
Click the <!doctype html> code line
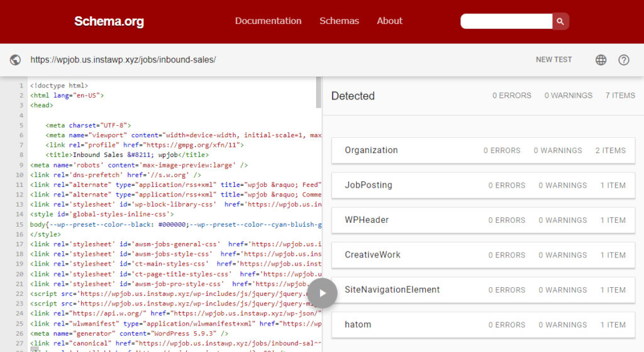(x=59, y=86)
